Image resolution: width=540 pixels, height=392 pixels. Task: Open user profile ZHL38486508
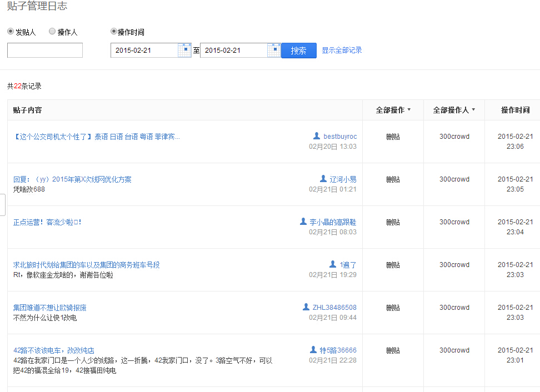click(x=334, y=308)
